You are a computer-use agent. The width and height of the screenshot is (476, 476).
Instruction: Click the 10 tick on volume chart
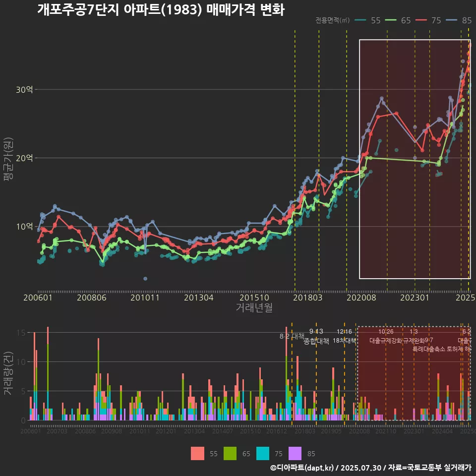[x=21, y=362]
